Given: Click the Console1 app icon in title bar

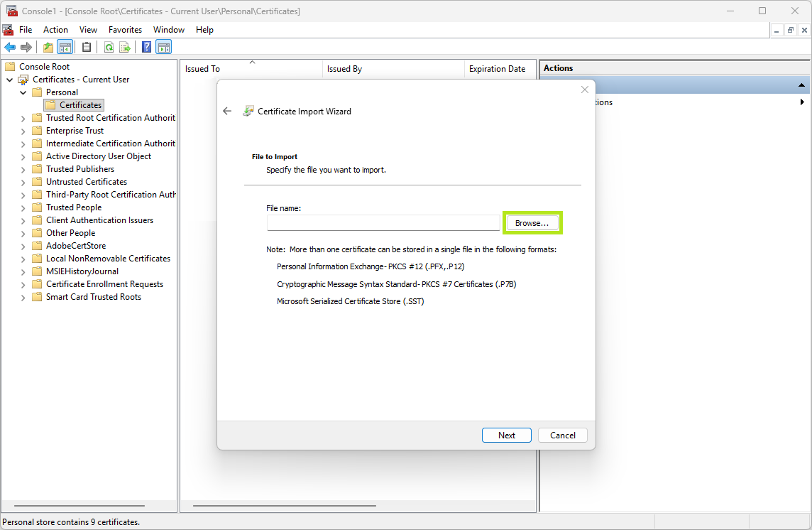Looking at the screenshot, I should pyautogui.click(x=11, y=11).
